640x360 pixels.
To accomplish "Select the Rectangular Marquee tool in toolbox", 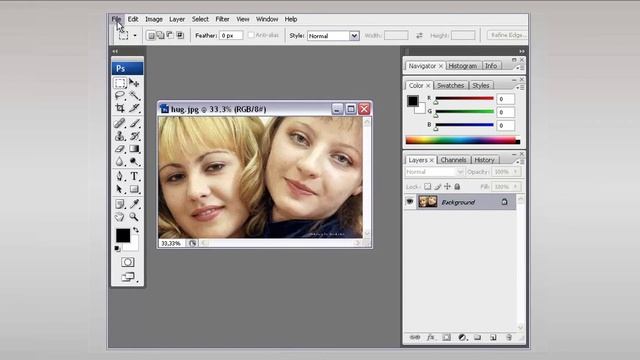I will pos(120,83).
